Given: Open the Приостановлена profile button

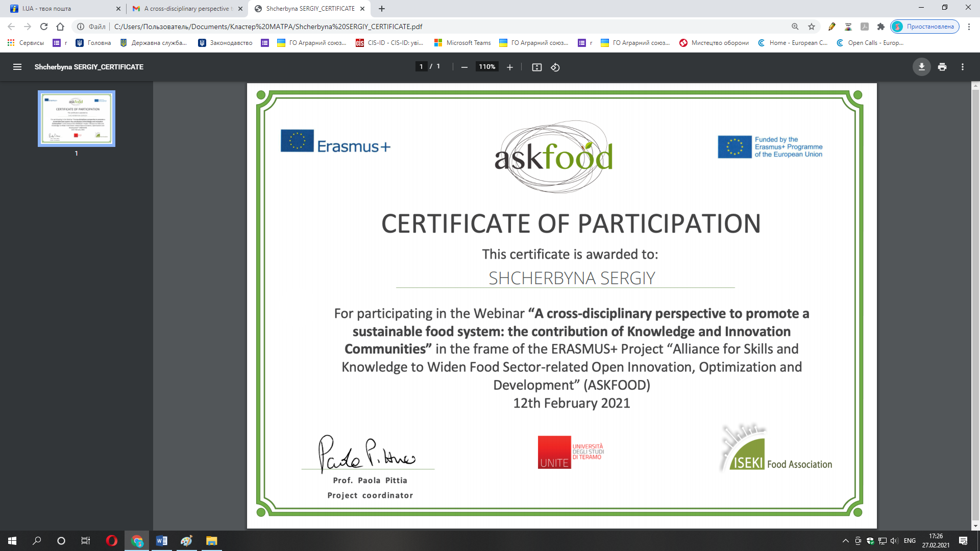Looking at the screenshot, I should pos(925,27).
